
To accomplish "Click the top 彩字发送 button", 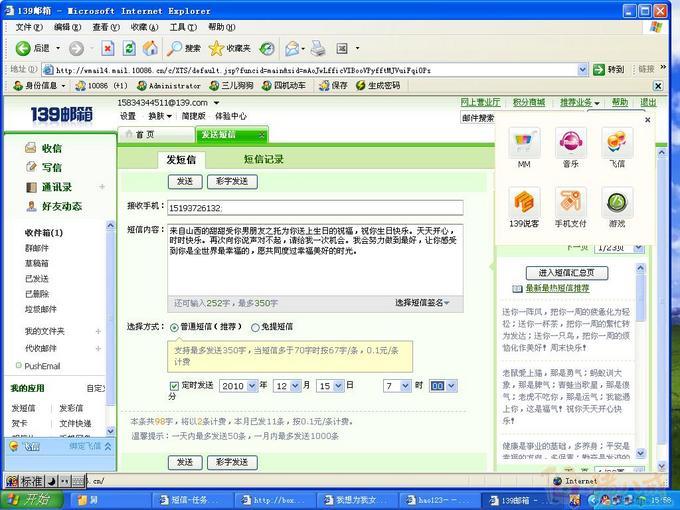I will [x=232, y=182].
